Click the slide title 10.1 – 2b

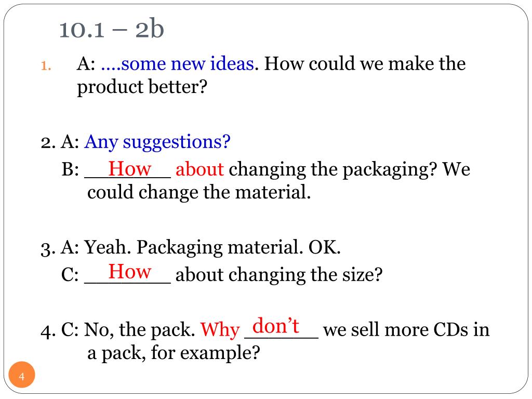(x=112, y=29)
